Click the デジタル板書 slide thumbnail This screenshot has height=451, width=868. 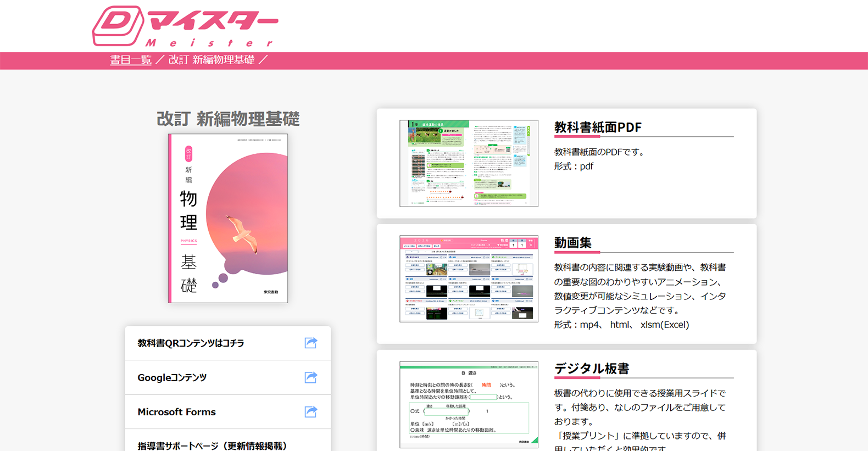pyautogui.click(x=469, y=404)
